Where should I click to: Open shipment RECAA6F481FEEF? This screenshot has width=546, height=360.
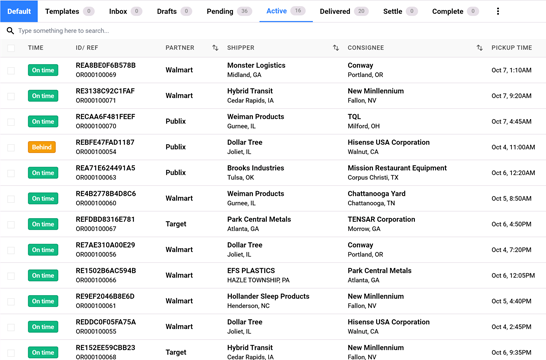click(x=105, y=117)
